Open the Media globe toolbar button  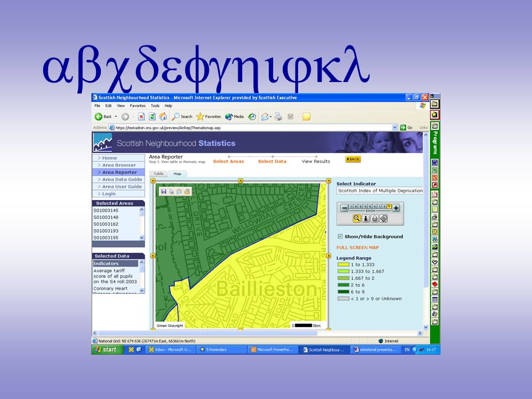coord(234,117)
